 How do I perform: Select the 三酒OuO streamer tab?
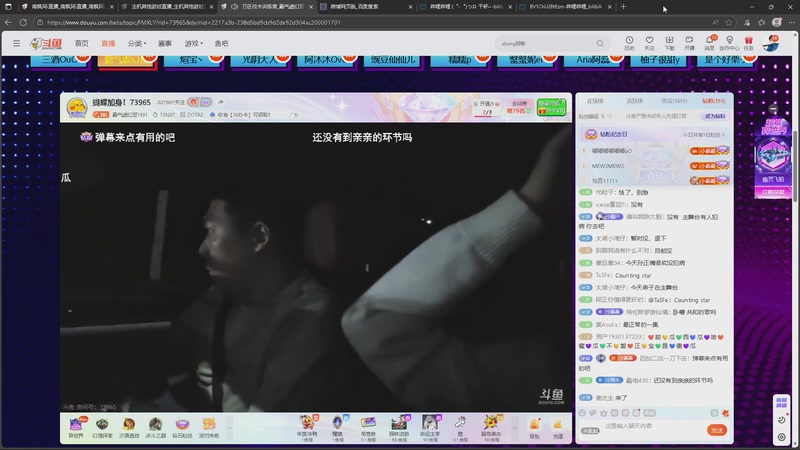[x=60, y=61]
